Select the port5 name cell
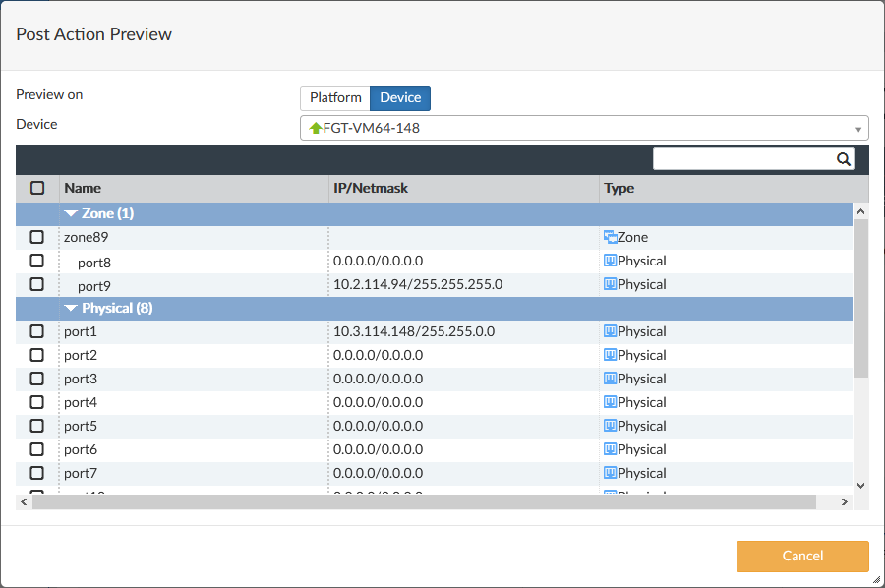Screen dimensions: 885x588 click(x=194, y=426)
